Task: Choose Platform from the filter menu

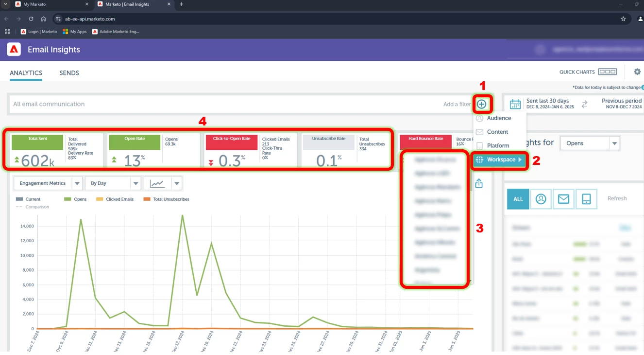Action: (498, 145)
